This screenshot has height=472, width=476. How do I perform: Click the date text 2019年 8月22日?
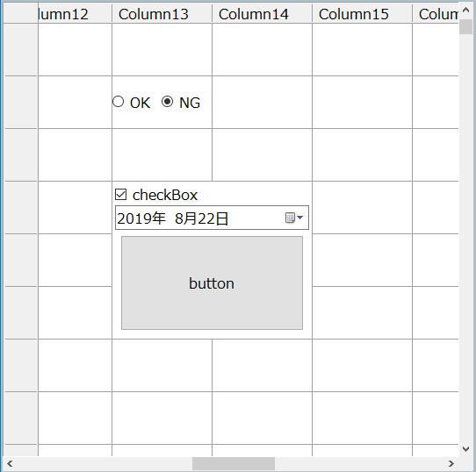[x=172, y=218]
